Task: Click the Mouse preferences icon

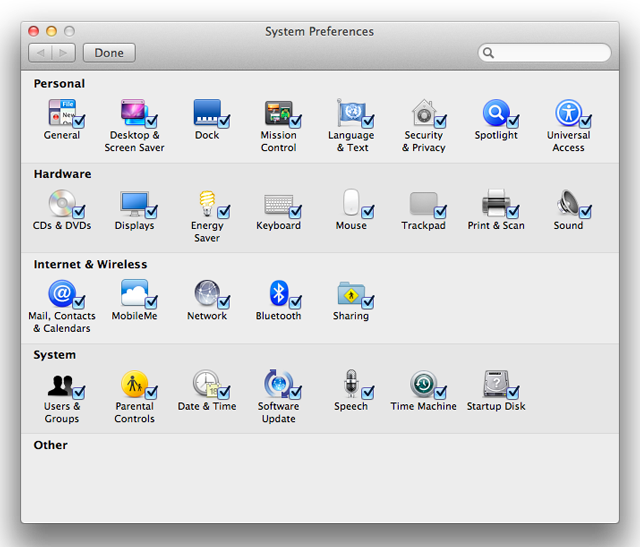Action: tap(351, 202)
